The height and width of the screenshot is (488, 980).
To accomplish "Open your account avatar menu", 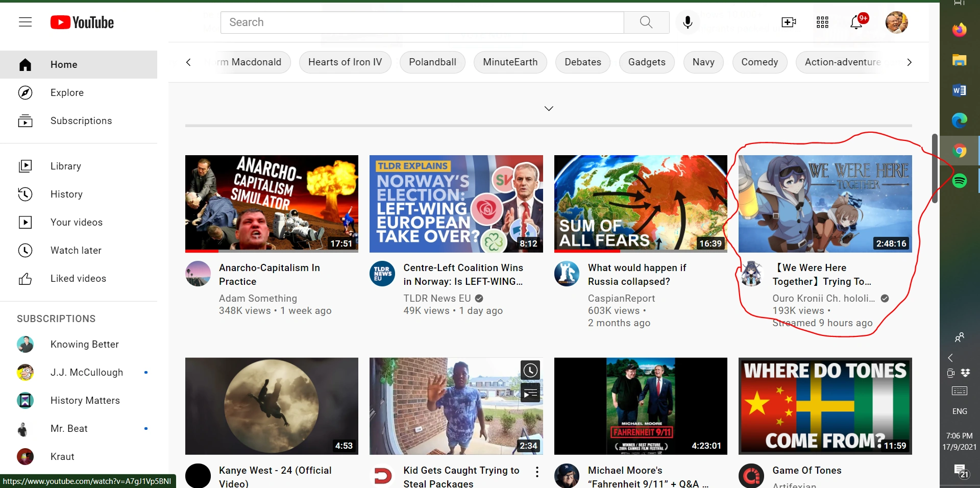I will coord(897,22).
